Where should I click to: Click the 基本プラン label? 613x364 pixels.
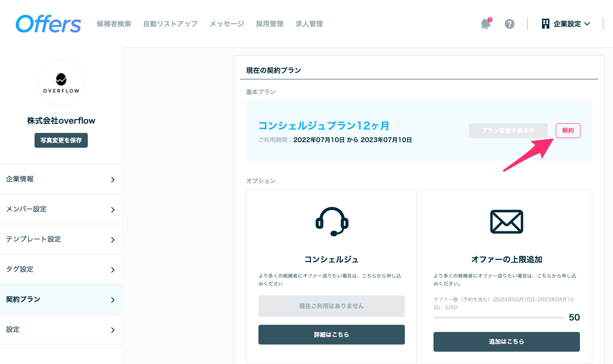pos(261,92)
